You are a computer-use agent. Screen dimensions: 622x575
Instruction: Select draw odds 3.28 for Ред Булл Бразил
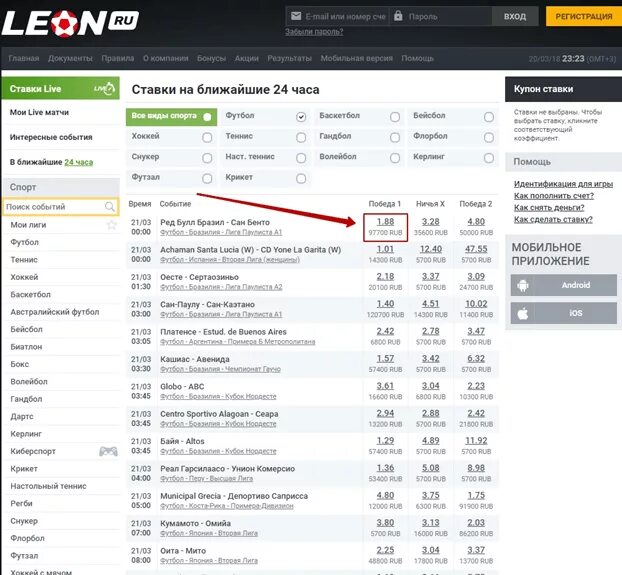pyautogui.click(x=430, y=222)
